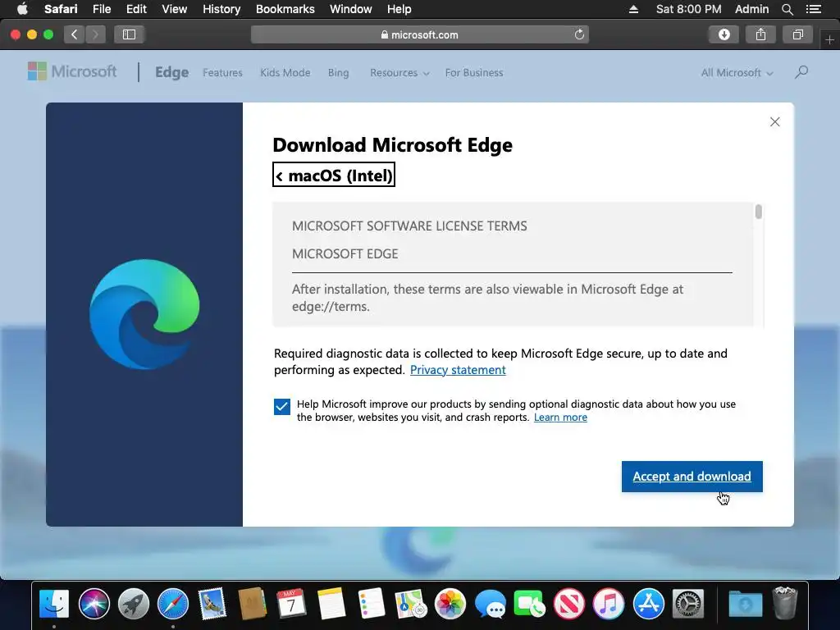840x630 pixels.
Task: Open Launchpad rocket icon in dock
Action: (x=134, y=603)
